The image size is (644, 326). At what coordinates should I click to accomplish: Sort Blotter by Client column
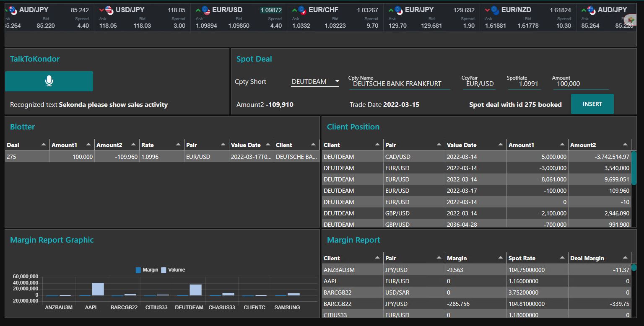coord(296,145)
